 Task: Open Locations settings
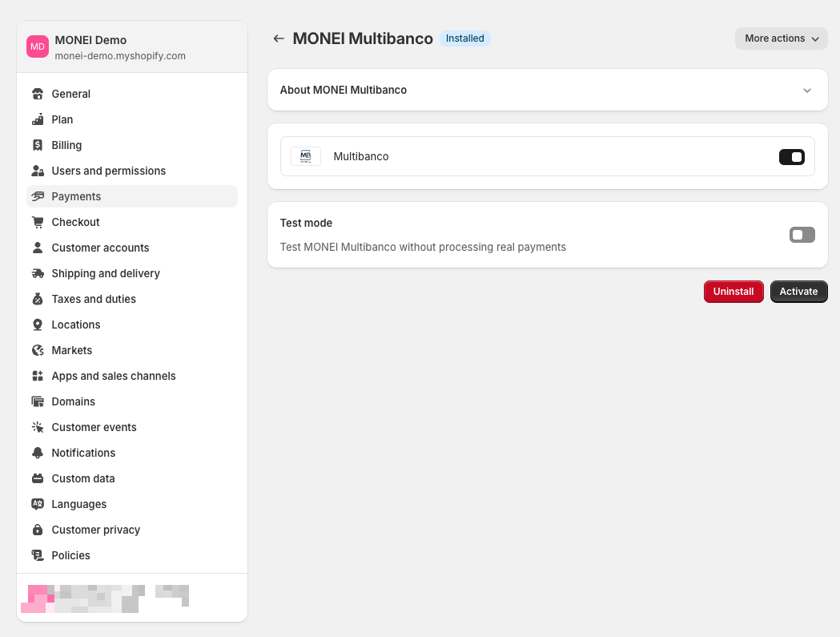pyautogui.click(x=132, y=325)
